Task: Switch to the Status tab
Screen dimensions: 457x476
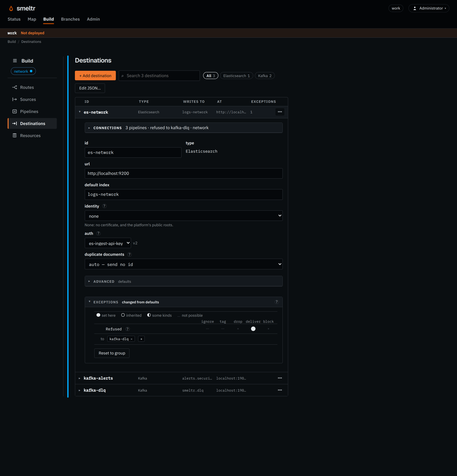Action: point(14,19)
